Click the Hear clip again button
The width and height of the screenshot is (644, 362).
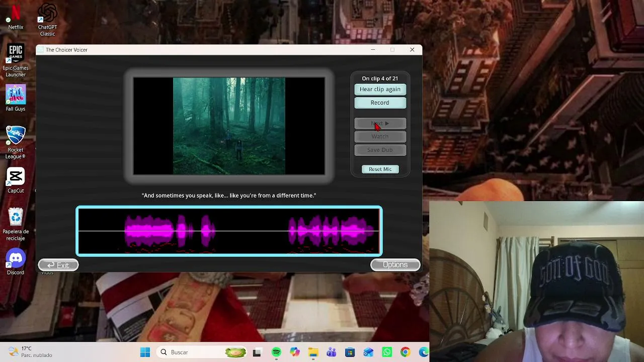pyautogui.click(x=380, y=89)
